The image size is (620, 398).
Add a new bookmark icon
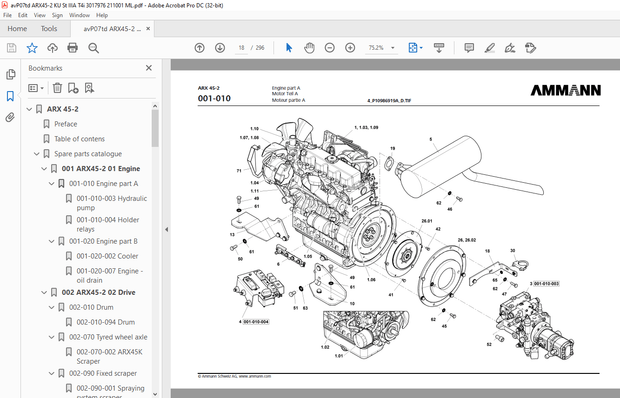click(73, 88)
